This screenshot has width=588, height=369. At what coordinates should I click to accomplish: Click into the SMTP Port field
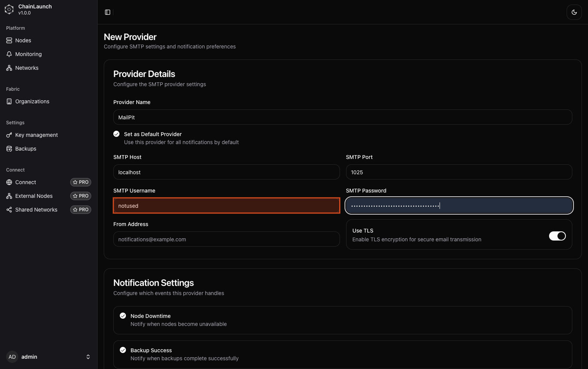click(x=459, y=172)
